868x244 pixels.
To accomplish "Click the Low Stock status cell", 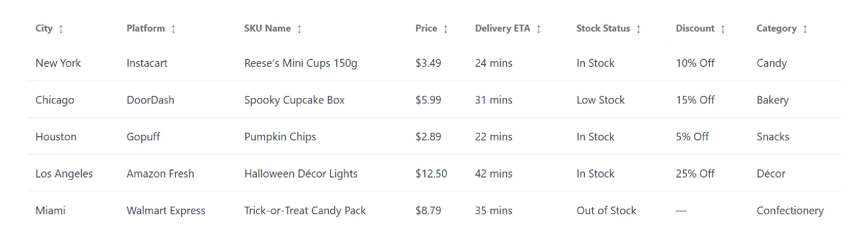I will (600, 100).
